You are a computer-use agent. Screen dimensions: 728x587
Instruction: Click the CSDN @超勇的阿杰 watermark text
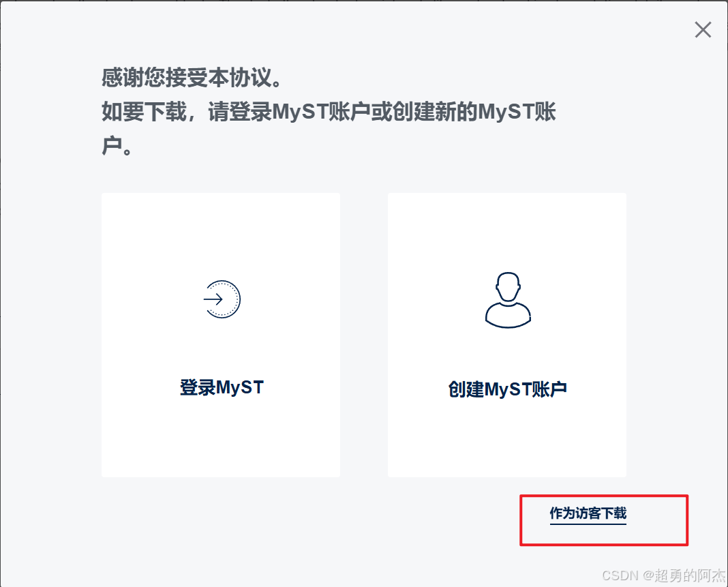click(664, 575)
